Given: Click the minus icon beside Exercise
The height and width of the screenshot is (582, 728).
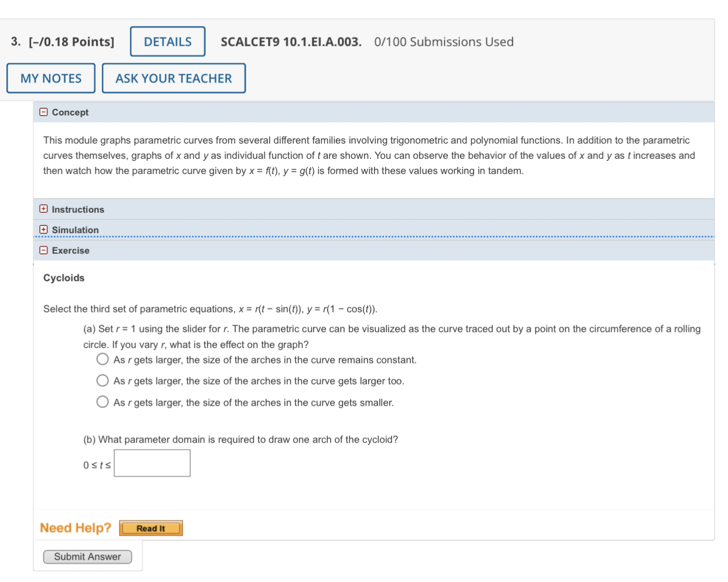Looking at the screenshot, I should point(43,250).
